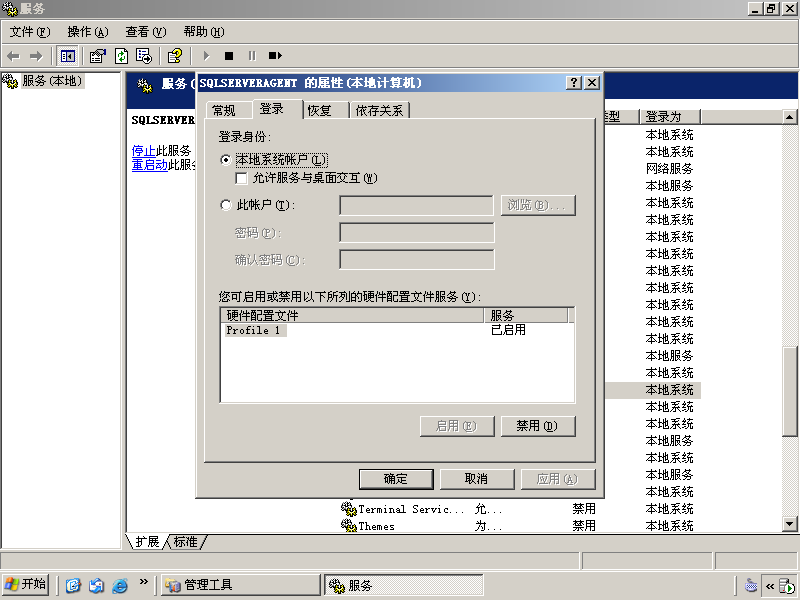Click the dialog context help question button
The width and height of the screenshot is (800, 600).
pos(574,83)
